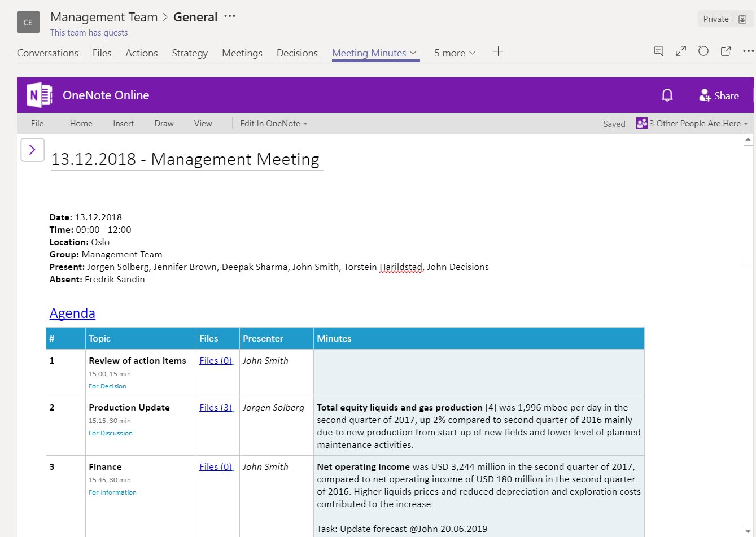This screenshot has width=756, height=537.
Task: Open Files (0) for Review of action items
Action: (216, 361)
